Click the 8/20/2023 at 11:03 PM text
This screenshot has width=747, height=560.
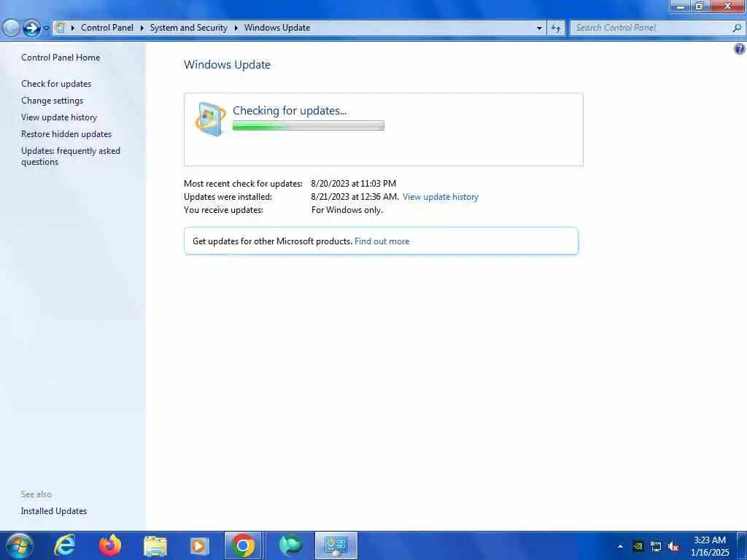tap(354, 183)
